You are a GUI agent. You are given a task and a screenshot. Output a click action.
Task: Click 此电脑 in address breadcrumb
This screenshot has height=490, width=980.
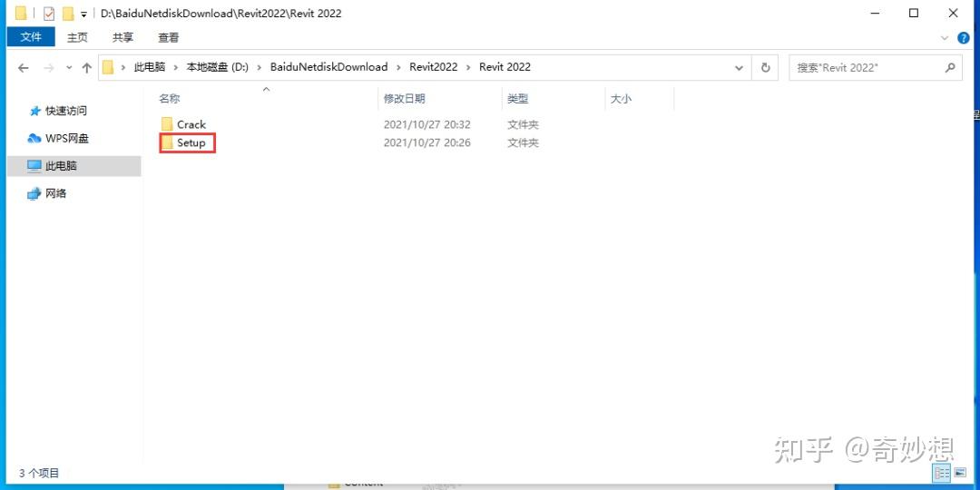[x=150, y=67]
